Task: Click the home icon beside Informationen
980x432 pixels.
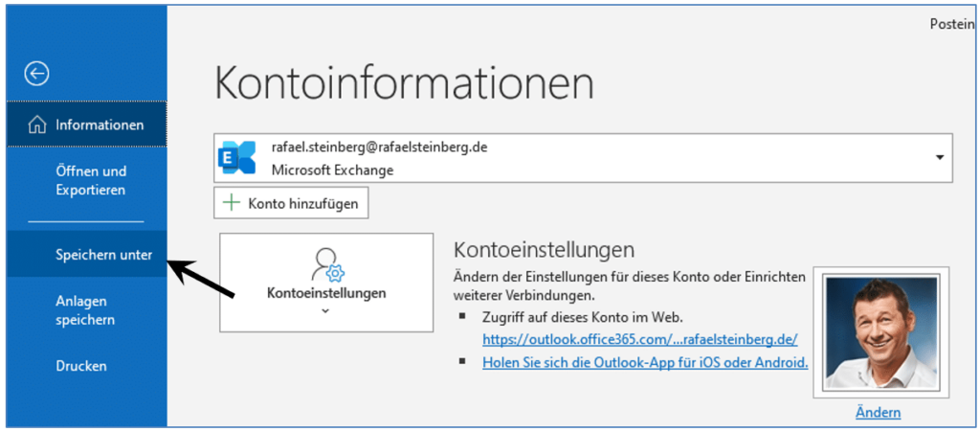Action: (37, 125)
